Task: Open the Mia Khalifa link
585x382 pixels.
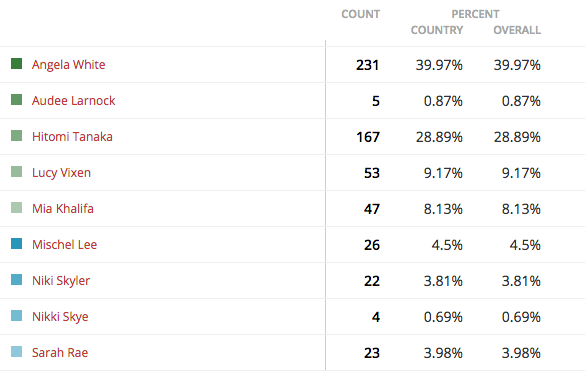Action: click(63, 209)
